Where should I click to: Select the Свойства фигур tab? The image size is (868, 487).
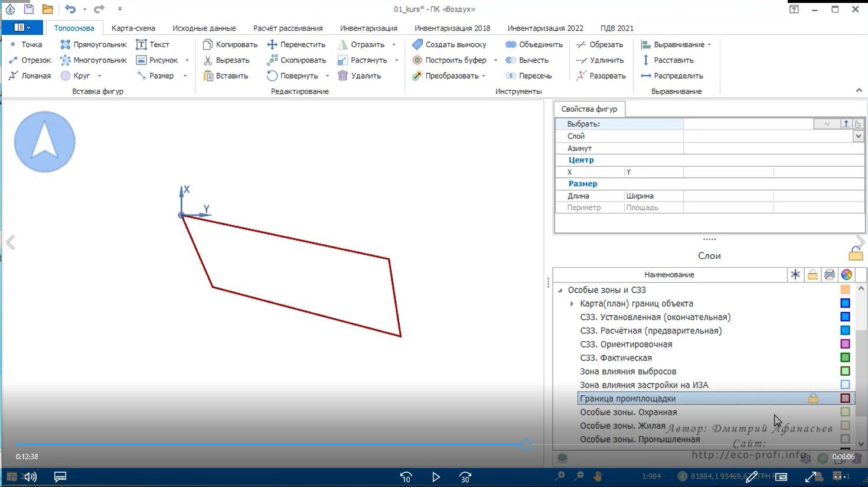(589, 109)
